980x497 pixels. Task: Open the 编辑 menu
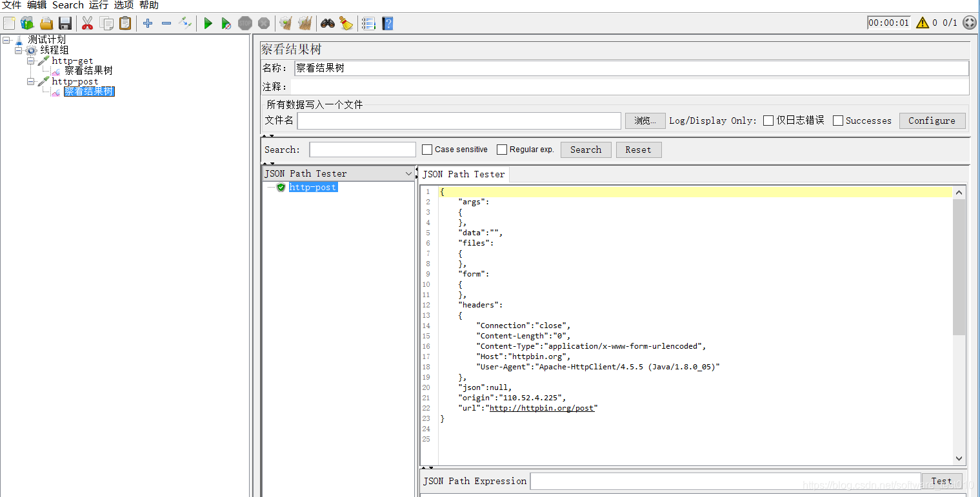click(37, 5)
